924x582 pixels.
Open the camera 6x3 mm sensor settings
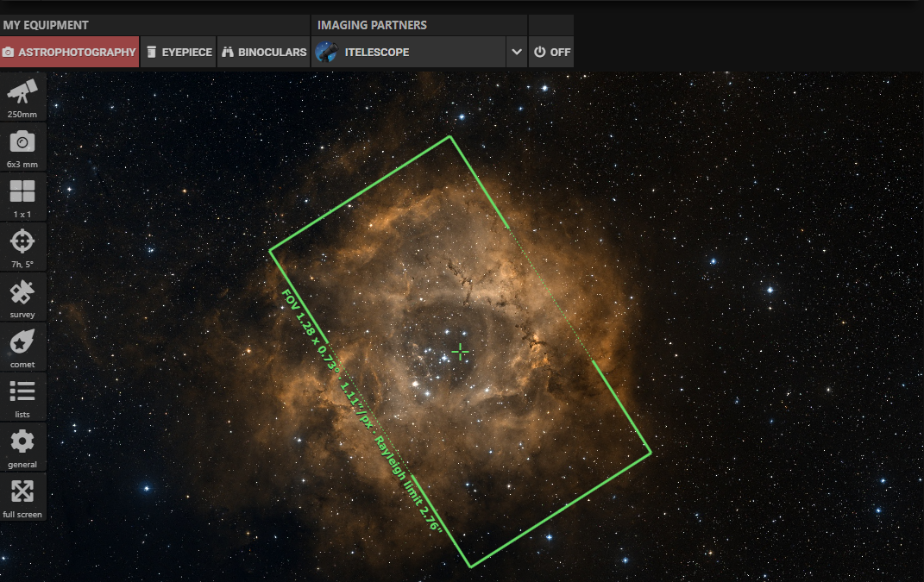(x=22, y=147)
